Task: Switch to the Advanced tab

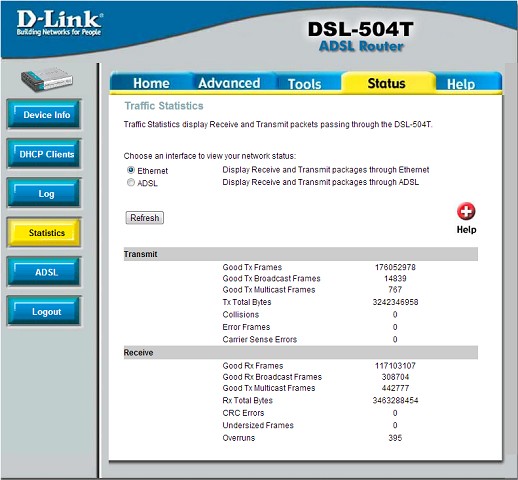Action: point(229,83)
